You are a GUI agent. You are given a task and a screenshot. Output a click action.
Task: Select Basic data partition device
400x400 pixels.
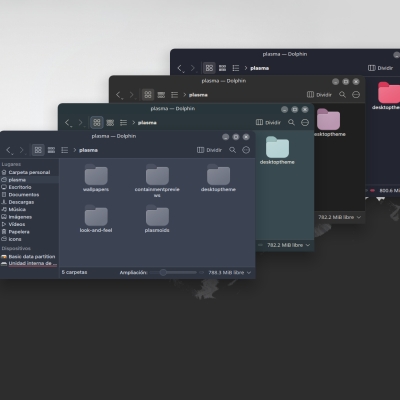[x=29, y=257]
